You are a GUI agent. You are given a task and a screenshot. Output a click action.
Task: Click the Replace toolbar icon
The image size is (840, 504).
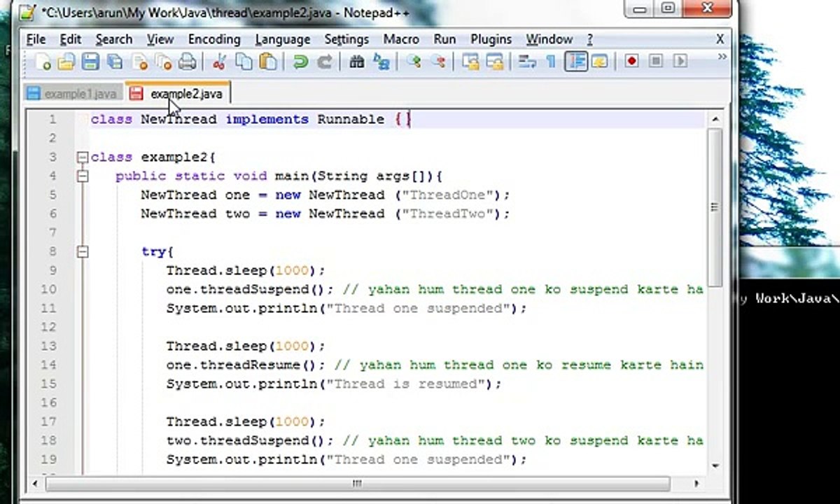coord(381,62)
